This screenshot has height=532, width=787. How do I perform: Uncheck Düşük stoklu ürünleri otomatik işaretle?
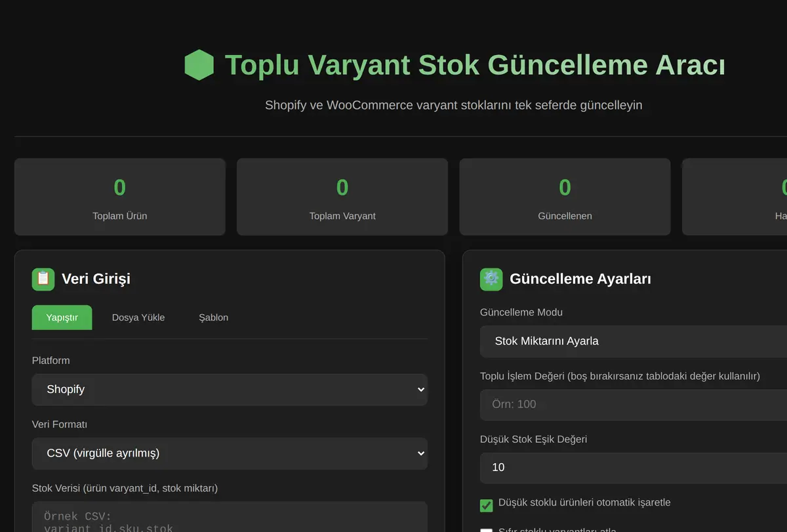coord(487,506)
